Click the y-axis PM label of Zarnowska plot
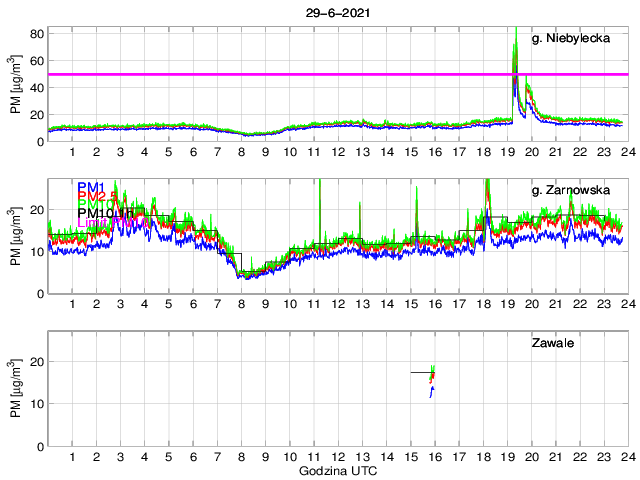Viewport: 640px width, 480px height. point(15,237)
